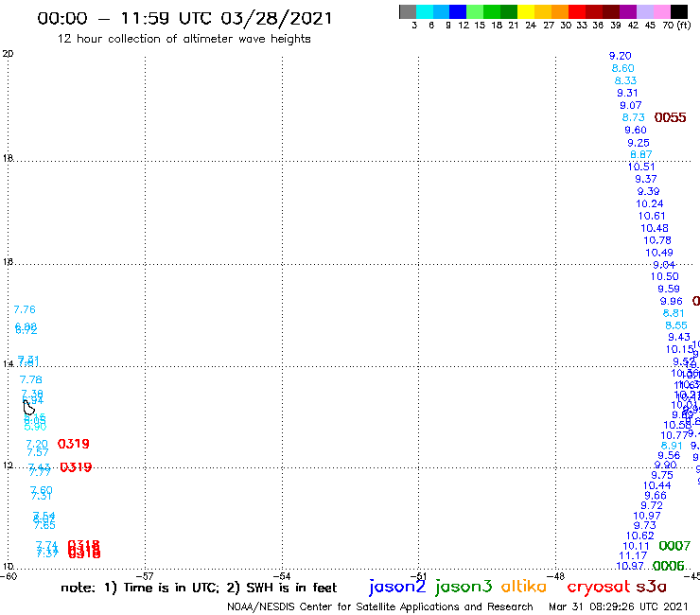The width and height of the screenshot is (700, 615).
Task: Click the wave height value 9.66
Action: click(x=655, y=496)
